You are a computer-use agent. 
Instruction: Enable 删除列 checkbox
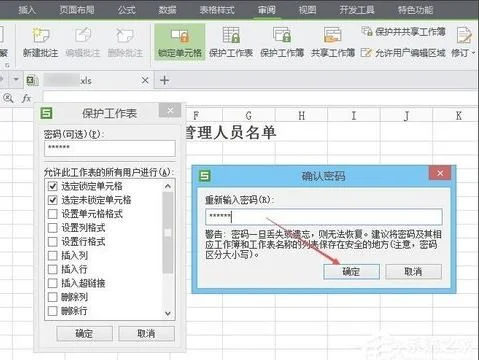53,297
